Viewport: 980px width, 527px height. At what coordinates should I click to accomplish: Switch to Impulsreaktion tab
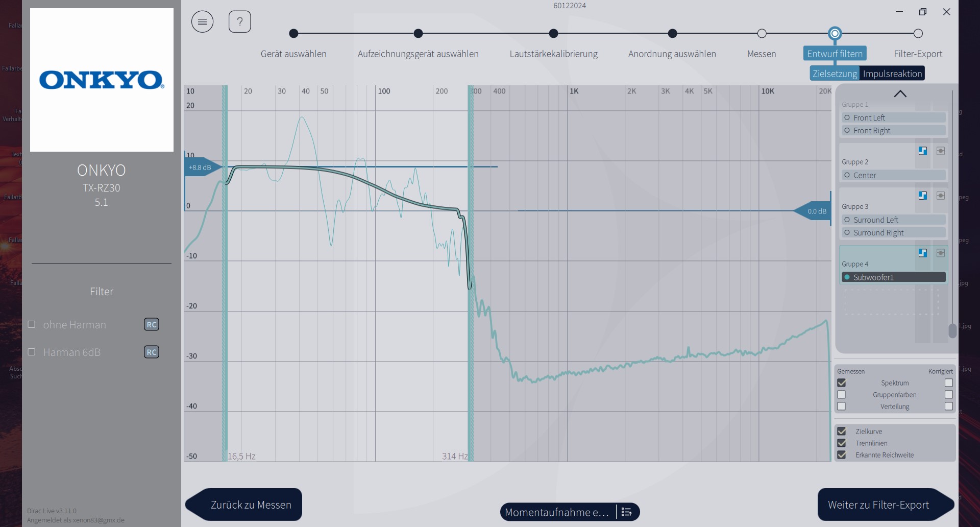[x=892, y=74]
